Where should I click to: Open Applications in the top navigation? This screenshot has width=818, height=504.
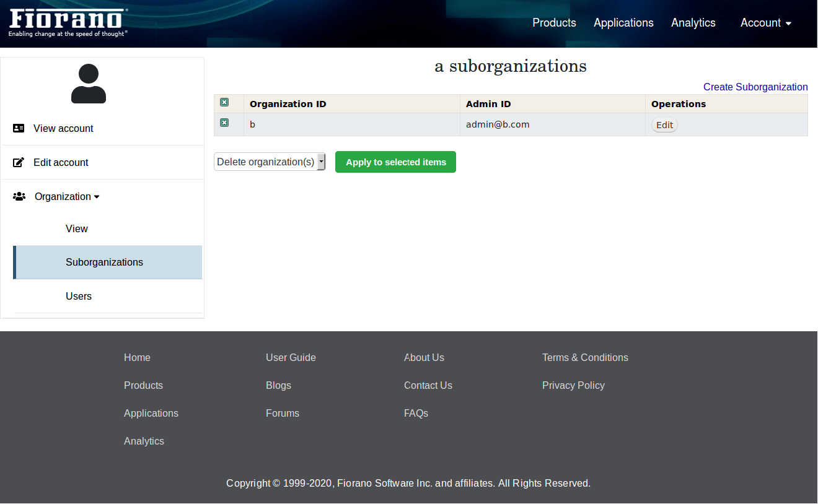623,23
